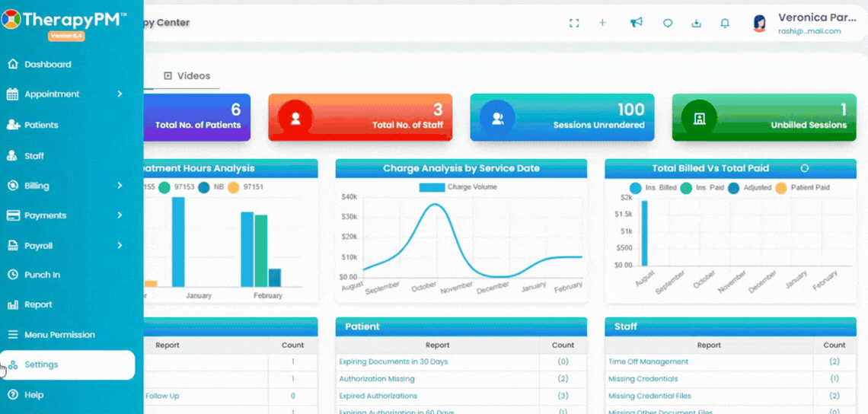The height and width of the screenshot is (414, 868).
Task: Open the megaphone announcements icon
Action: click(x=637, y=22)
